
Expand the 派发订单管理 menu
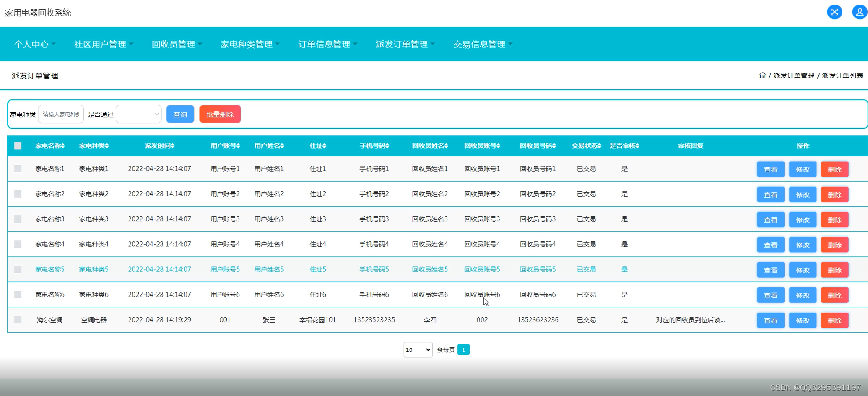pyautogui.click(x=405, y=44)
